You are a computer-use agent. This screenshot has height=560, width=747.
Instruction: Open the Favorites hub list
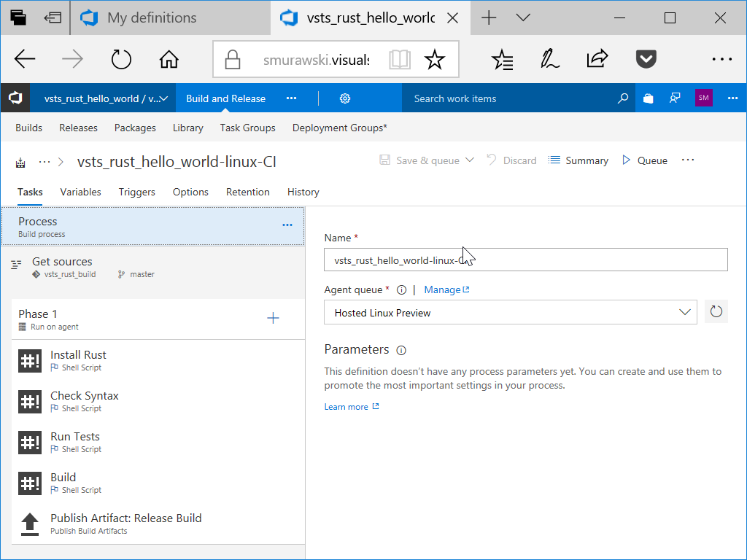click(502, 60)
